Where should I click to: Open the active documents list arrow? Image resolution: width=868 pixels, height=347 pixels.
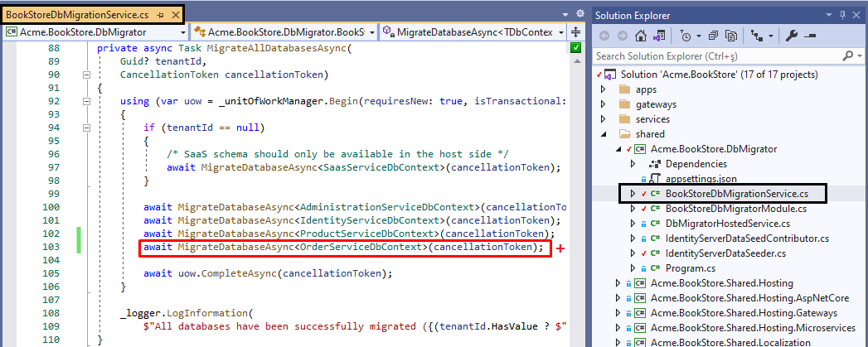pos(565,14)
